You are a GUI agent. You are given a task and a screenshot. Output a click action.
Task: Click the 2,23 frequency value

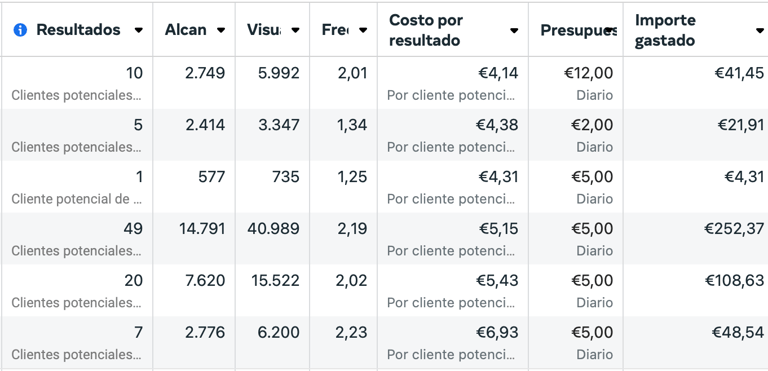coord(351,333)
